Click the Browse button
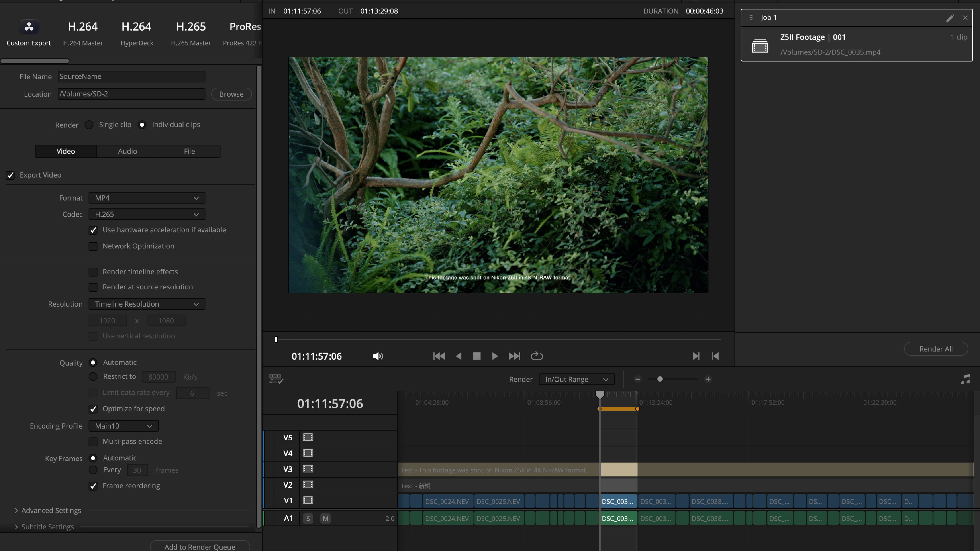The width and height of the screenshot is (980, 551). click(x=231, y=94)
